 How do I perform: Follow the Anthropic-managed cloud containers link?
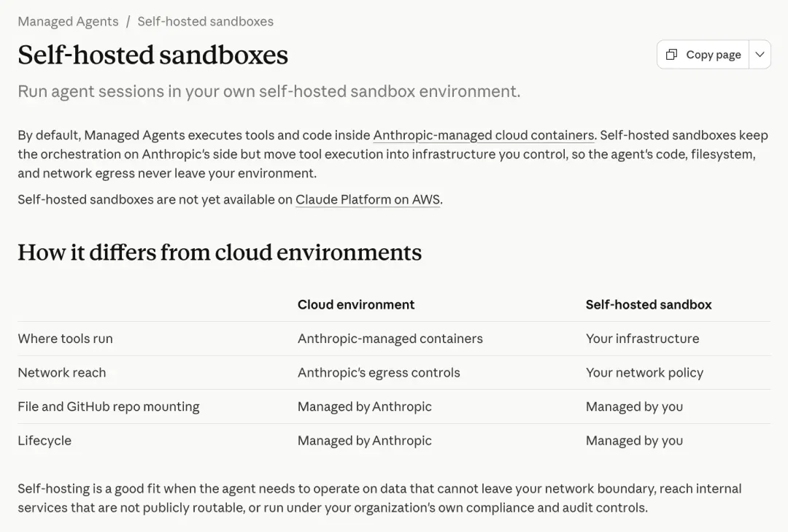pos(484,135)
